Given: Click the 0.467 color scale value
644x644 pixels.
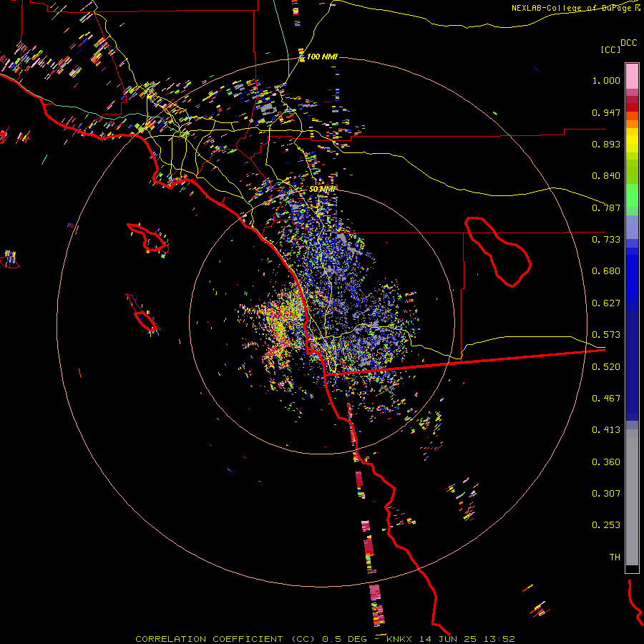Looking at the screenshot, I should tap(606, 399).
